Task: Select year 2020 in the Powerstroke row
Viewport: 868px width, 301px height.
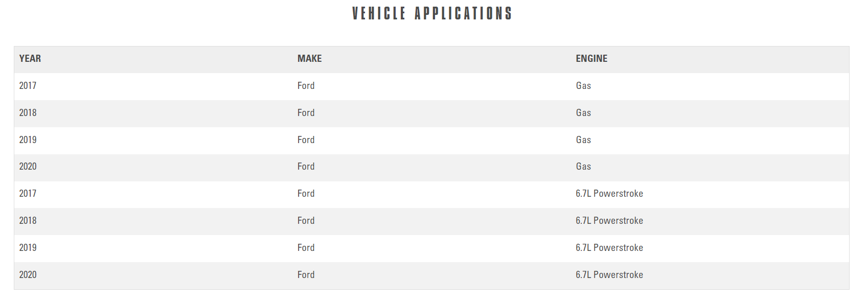Action: click(x=28, y=275)
